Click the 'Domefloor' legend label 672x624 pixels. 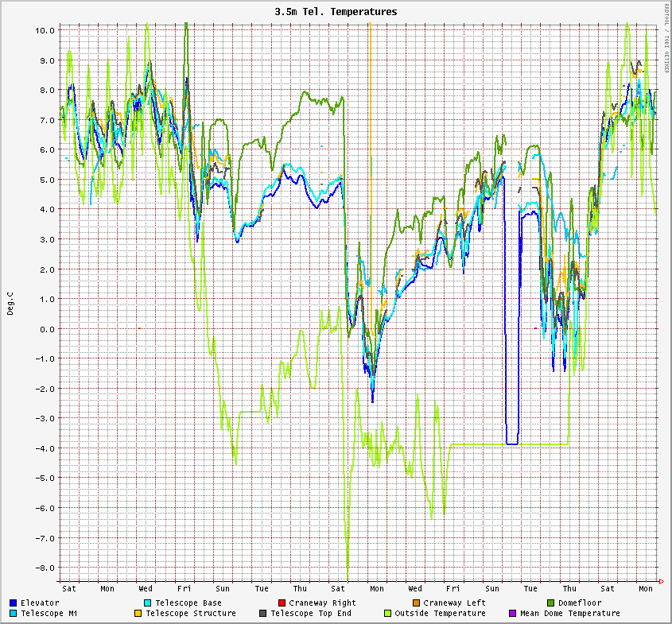click(x=580, y=603)
